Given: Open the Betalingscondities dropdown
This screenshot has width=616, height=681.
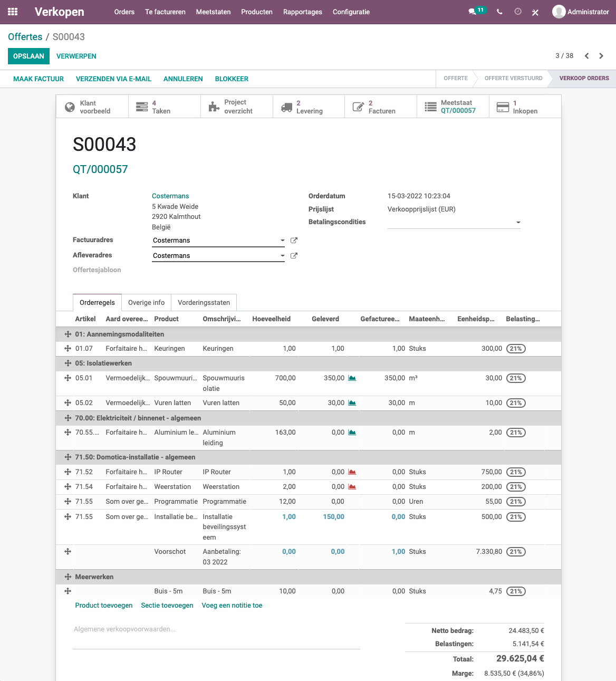Looking at the screenshot, I should pos(518,222).
